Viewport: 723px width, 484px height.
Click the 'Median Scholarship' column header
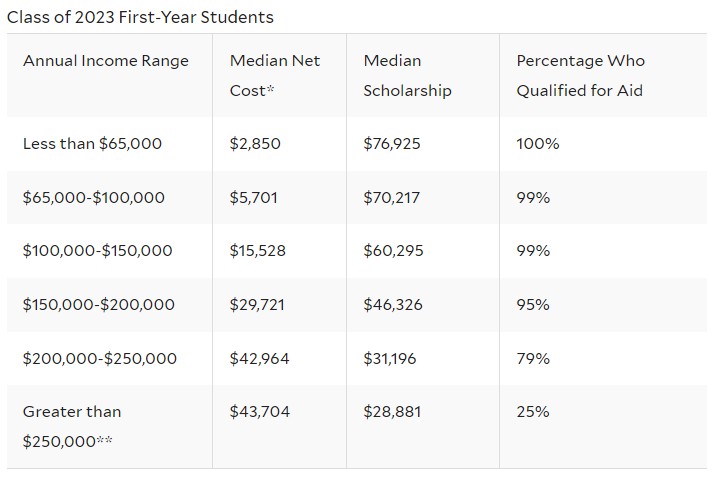tap(407, 75)
